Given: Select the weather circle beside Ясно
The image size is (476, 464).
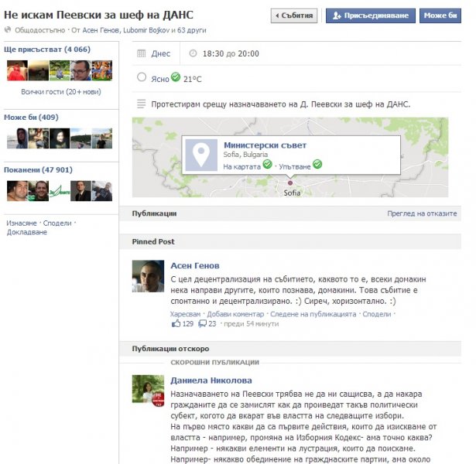Looking at the screenshot, I should pyautogui.click(x=142, y=77).
